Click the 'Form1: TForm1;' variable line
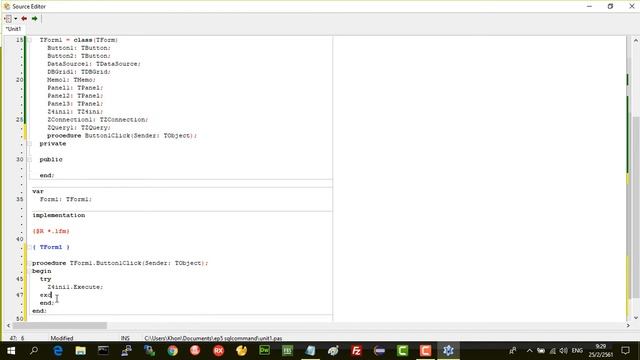 (66, 199)
